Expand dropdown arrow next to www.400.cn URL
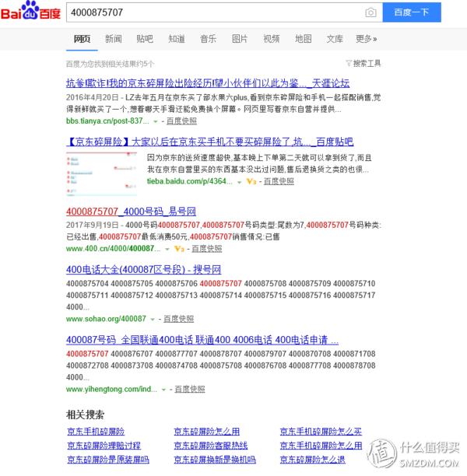This screenshot has width=467, height=476. pos(167,249)
